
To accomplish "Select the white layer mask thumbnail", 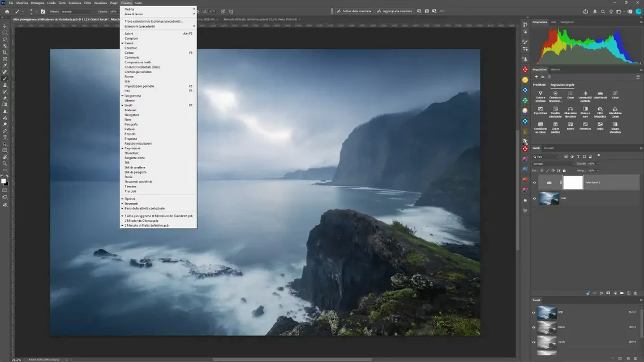I will pyautogui.click(x=573, y=182).
